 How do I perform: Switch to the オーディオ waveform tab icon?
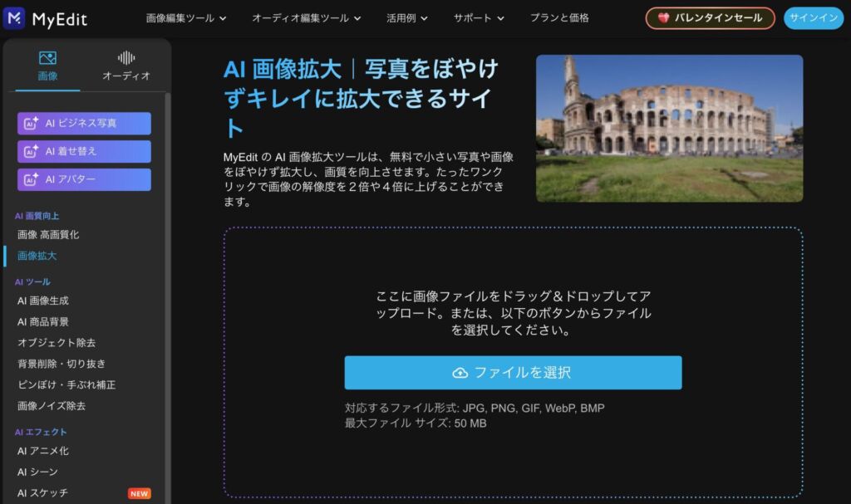[x=126, y=58]
